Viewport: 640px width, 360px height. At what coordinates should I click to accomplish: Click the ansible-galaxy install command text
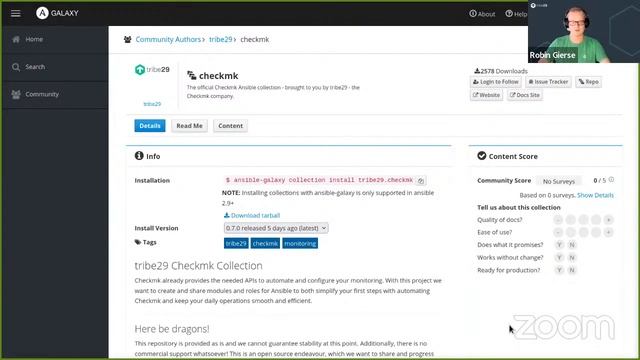coord(319,180)
